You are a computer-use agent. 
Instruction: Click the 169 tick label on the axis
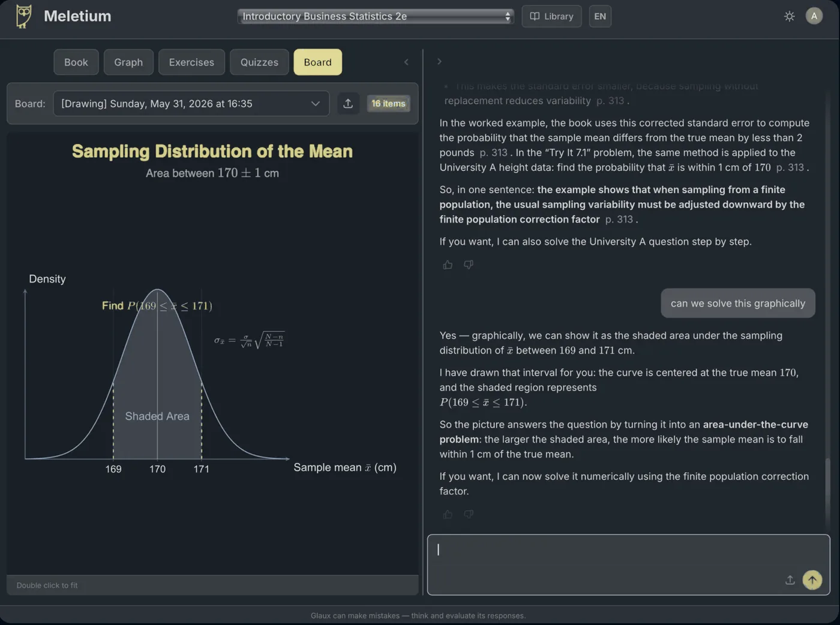[x=113, y=469]
